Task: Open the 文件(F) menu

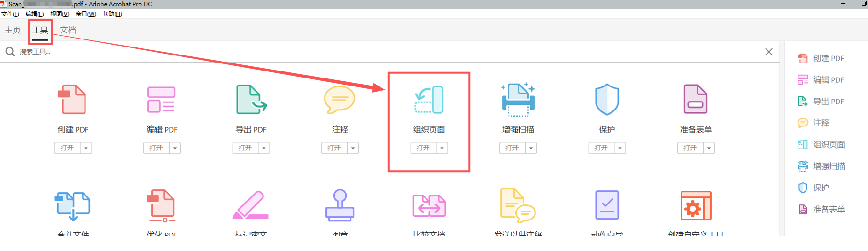Action: (10, 14)
